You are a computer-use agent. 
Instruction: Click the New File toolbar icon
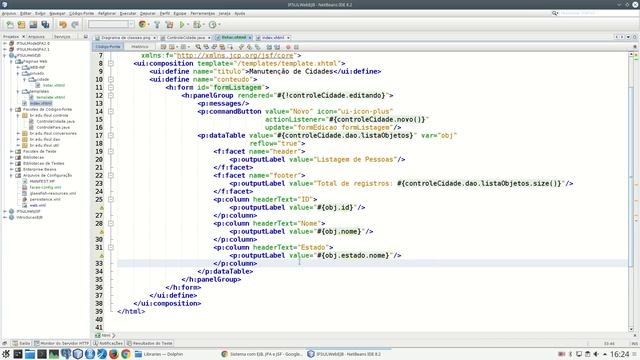[10, 24]
